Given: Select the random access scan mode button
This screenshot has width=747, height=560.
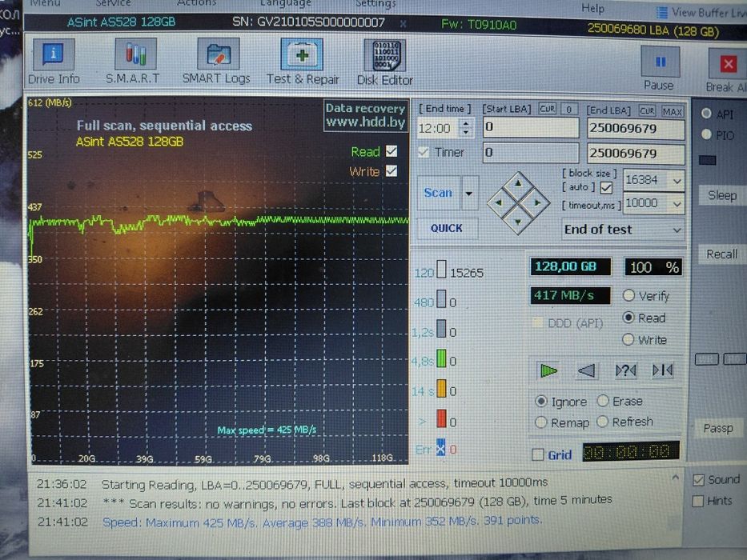Looking at the screenshot, I should (625, 370).
